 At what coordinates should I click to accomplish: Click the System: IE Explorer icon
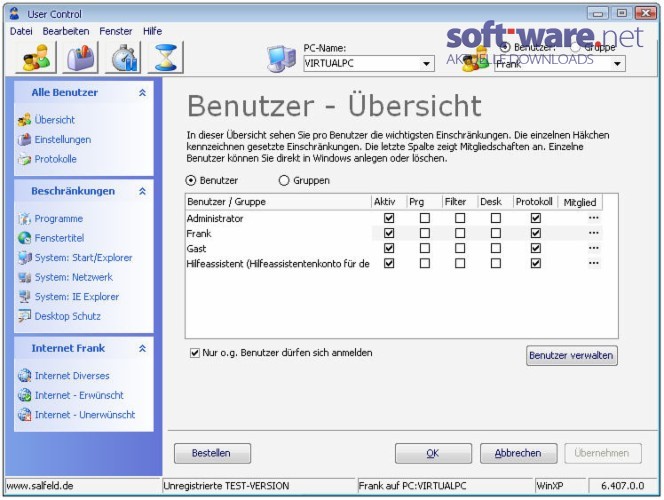25,296
